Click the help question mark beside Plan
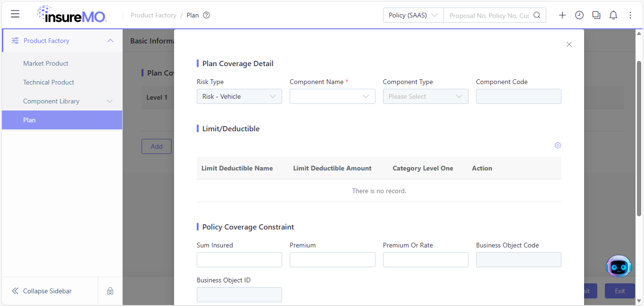This screenshot has width=644, height=306. (x=206, y=15)
